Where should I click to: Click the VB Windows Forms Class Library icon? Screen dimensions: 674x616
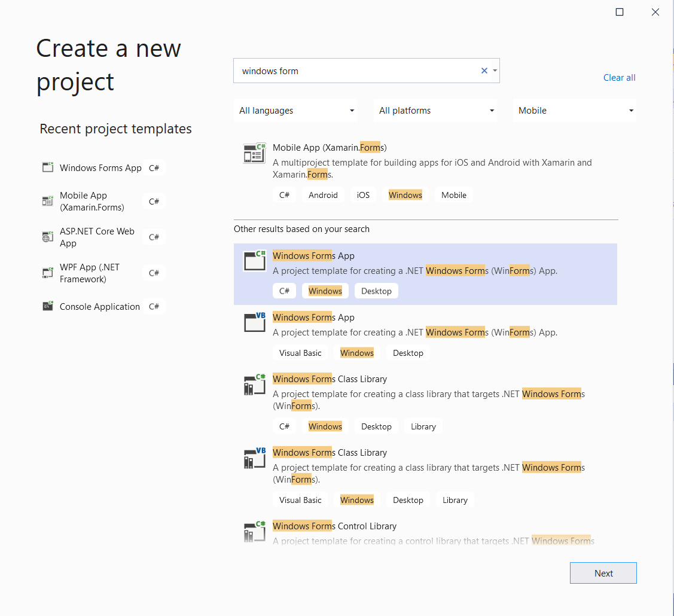[x=255, y=458]
